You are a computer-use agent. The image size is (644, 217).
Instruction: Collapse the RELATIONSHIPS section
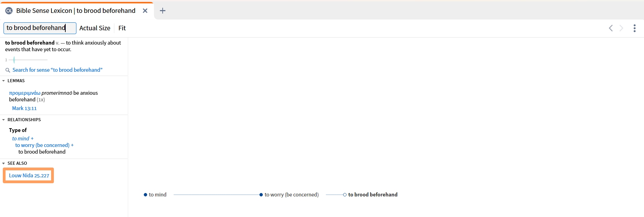[3, 120]
